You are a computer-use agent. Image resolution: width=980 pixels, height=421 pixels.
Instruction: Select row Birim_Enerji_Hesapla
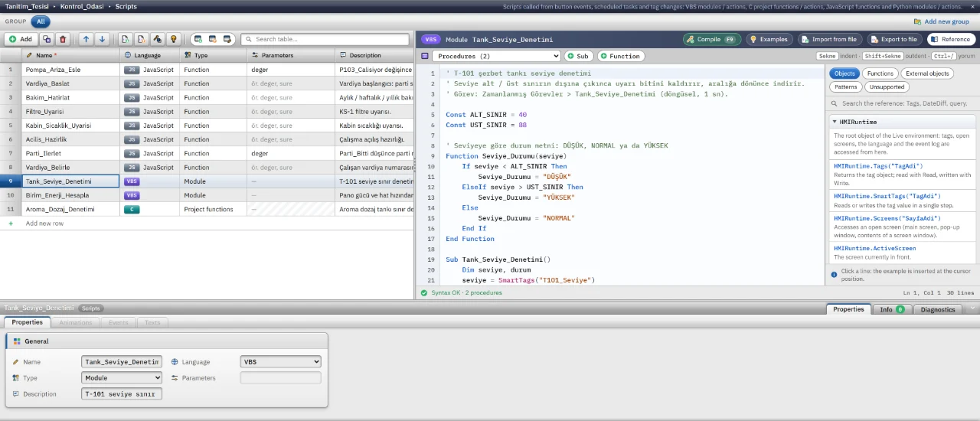tap(207, 195)
